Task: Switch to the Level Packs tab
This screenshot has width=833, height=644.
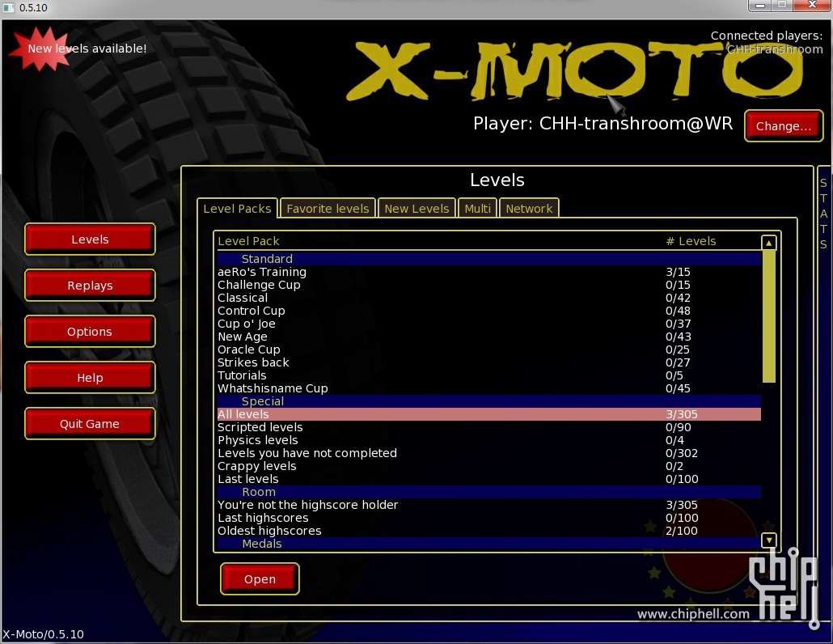Action: 237,208
